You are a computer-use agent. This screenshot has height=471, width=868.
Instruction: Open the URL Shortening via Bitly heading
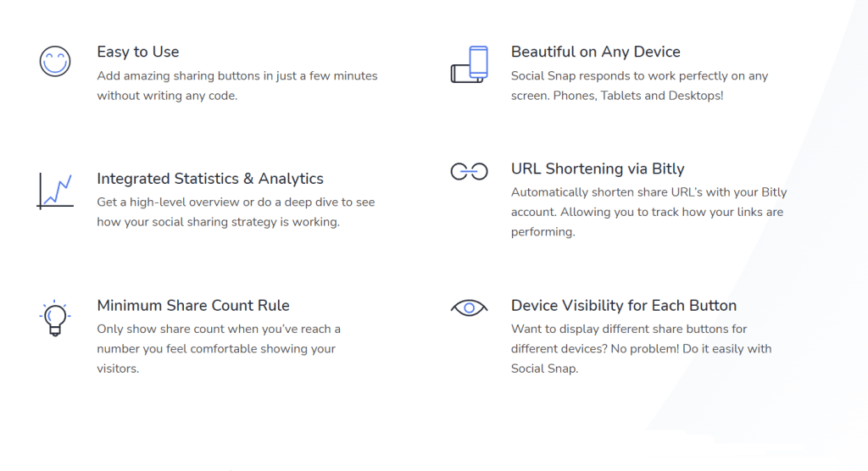598,169
